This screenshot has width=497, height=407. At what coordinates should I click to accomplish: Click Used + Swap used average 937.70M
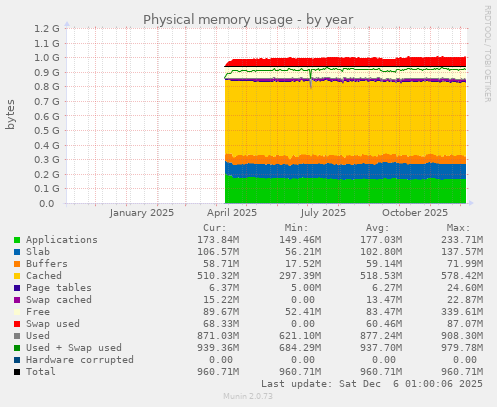tap(381, 348)
